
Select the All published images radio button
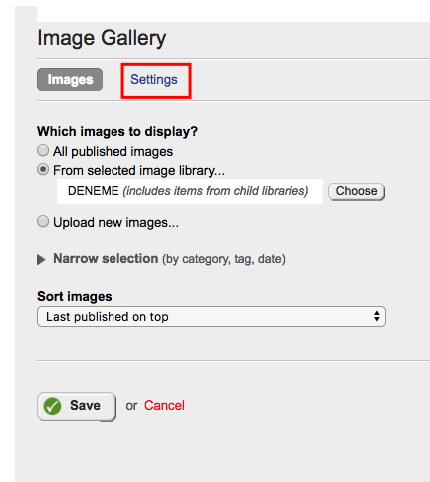coord(43,150)
